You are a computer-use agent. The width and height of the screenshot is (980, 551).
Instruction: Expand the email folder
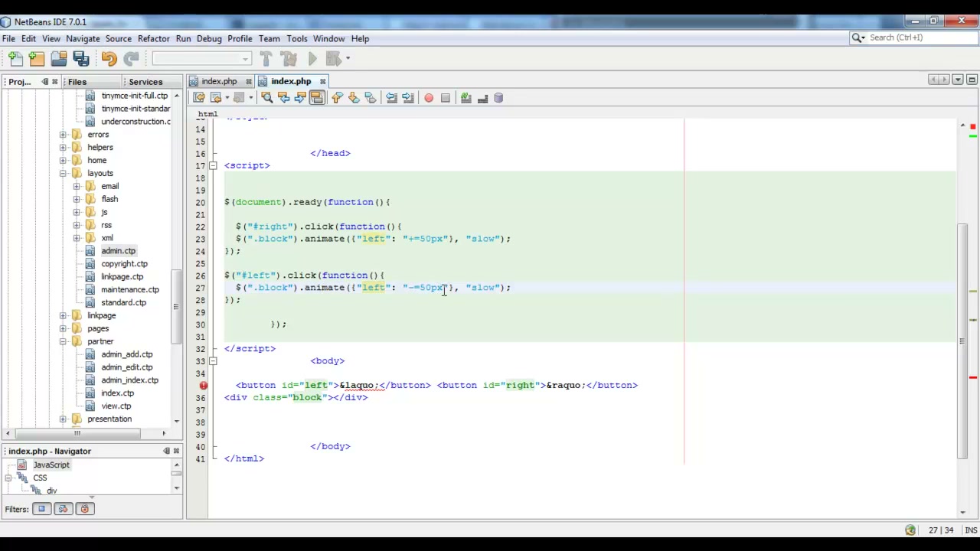click(77, 187)
